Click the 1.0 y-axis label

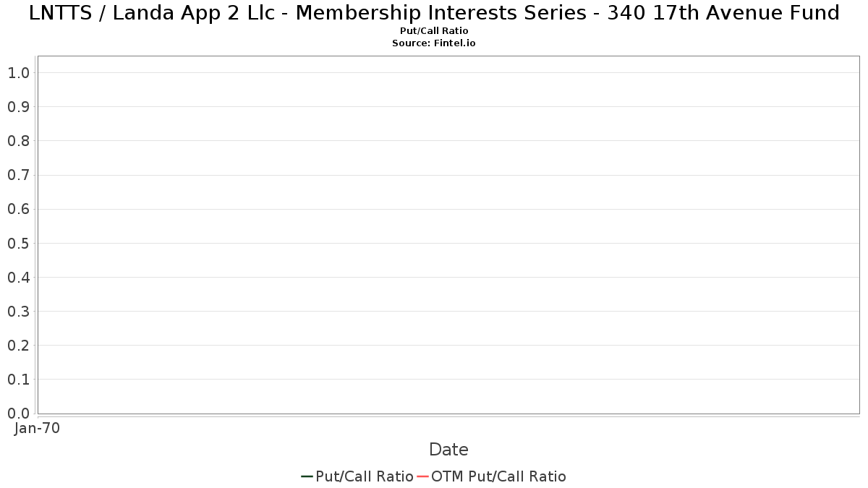(18, 73)
